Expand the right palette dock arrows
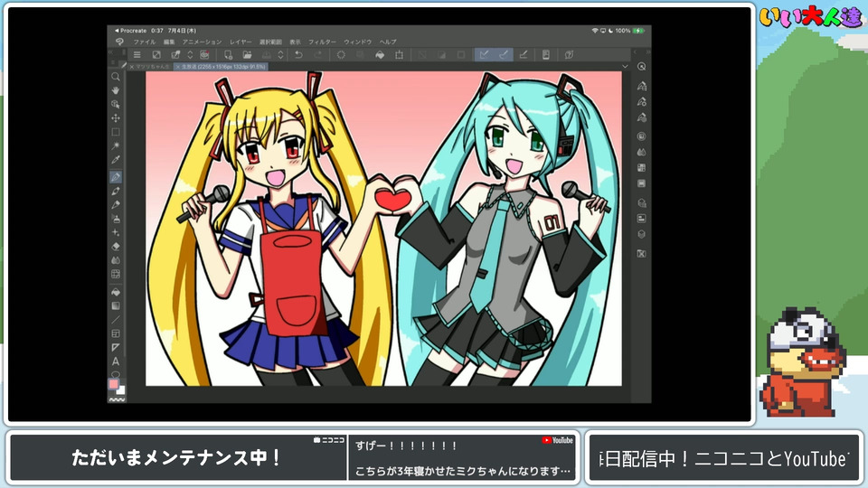Image resolution: width=868 pixels, height=488 pixels. click(648, 52)
